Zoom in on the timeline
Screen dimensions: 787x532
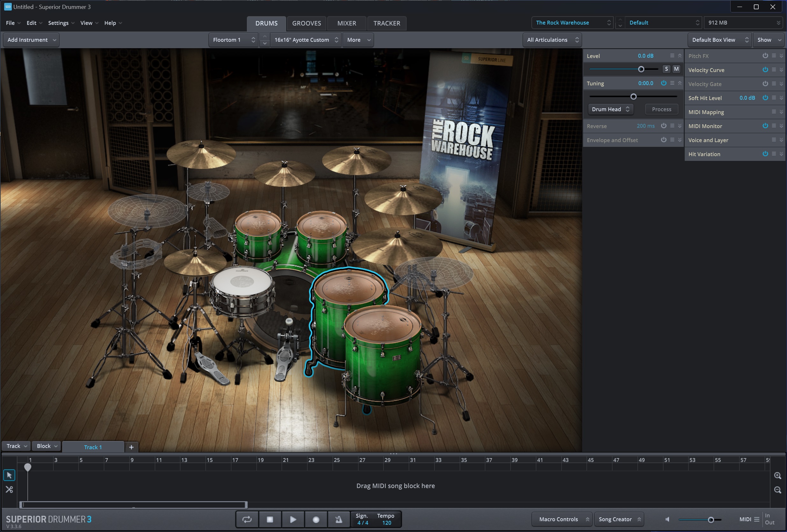778,475
